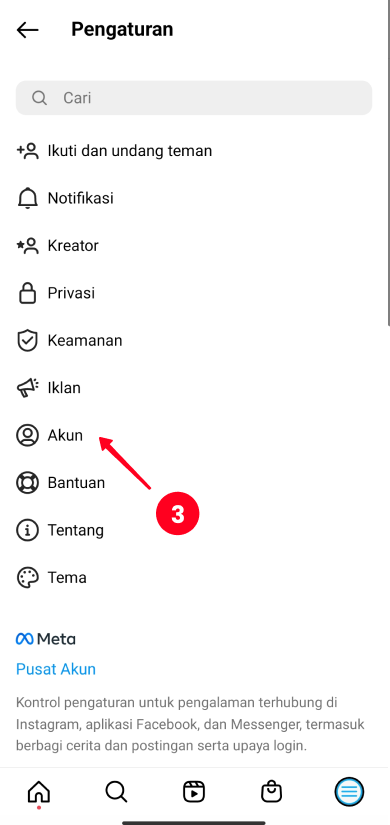The image size is (390, 825).
Task: Open Pusat Akun link
Action: pos(56,669)
